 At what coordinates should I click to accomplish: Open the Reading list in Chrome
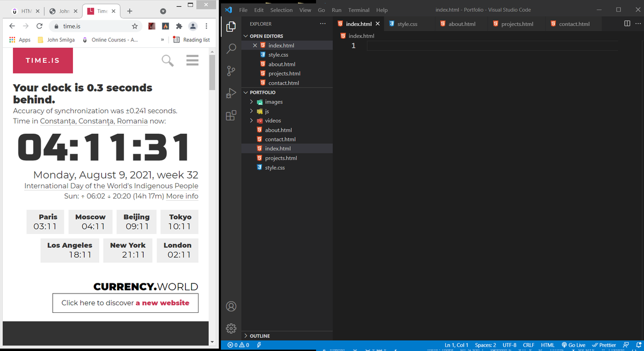[191, 40]
